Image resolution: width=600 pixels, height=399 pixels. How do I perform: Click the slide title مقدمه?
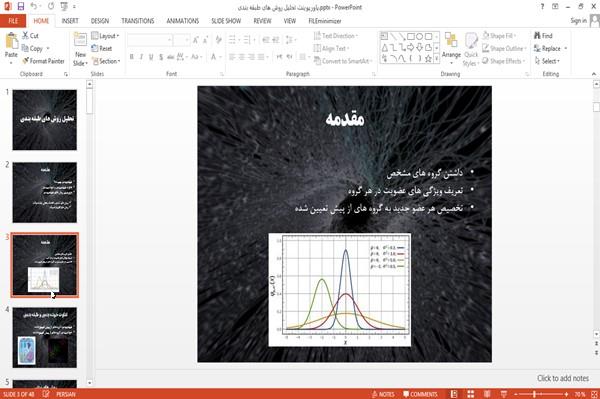(345, 119)
